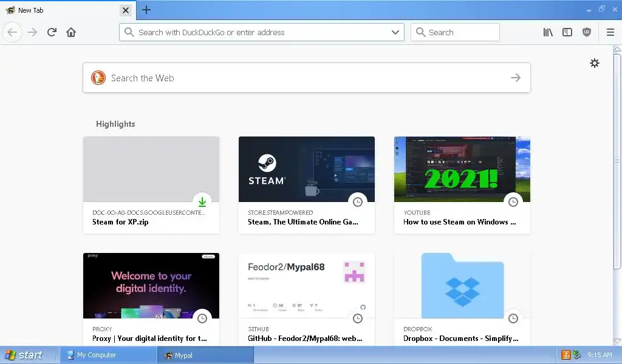The height and width of the screenshot is (364, 622).
Task: Go back using the back arrow button
Action: coord(12,32)
